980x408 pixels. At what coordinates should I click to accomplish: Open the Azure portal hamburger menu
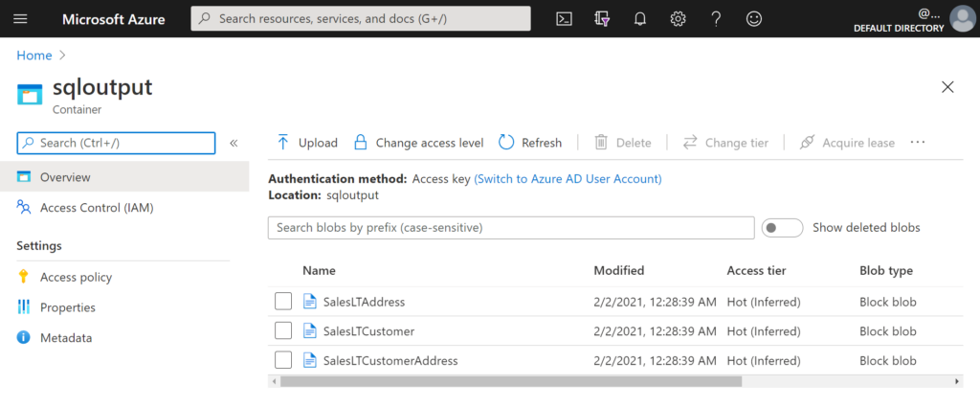21,19
